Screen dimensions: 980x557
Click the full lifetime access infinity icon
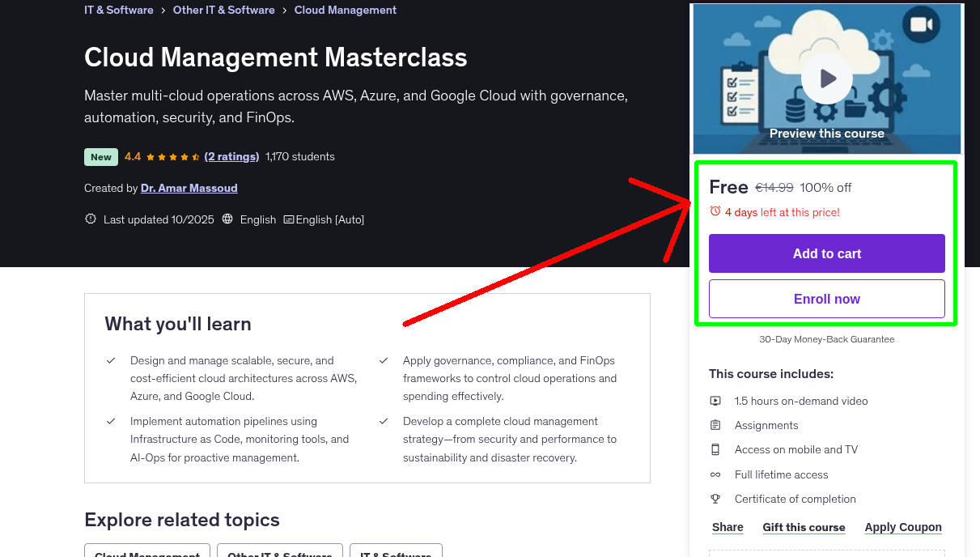[x=715, y=474]
